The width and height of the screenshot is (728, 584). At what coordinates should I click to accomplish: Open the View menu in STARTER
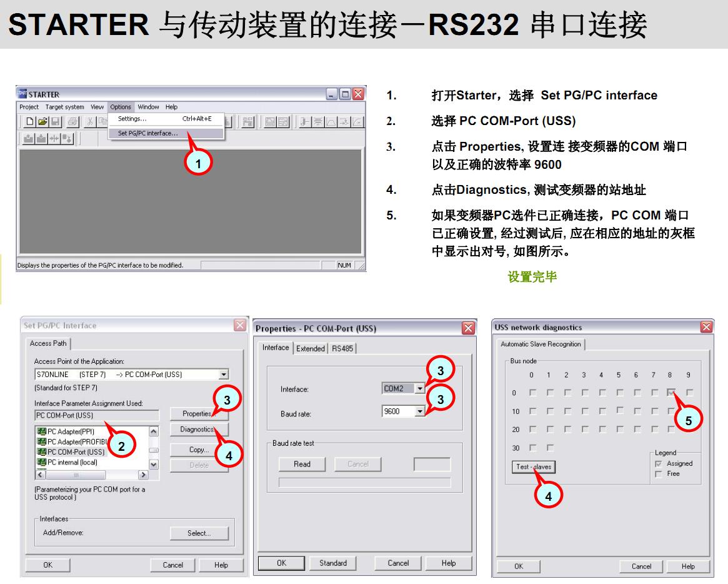[x=97, y=107]
